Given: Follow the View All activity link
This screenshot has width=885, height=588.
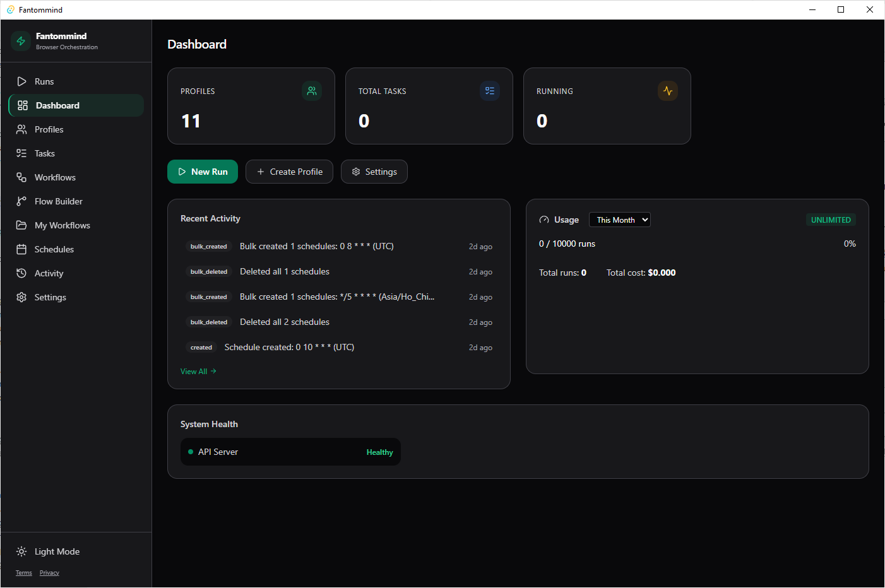Looking at the screenshot, I should (198, 371).
